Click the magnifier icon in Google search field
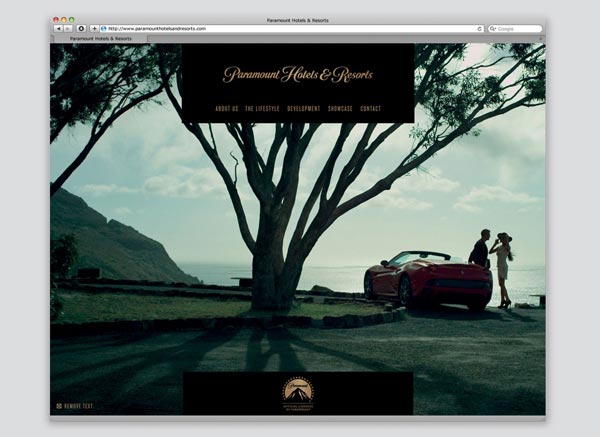This screenshot has width=600, height=437. click(x=493, y=29)
